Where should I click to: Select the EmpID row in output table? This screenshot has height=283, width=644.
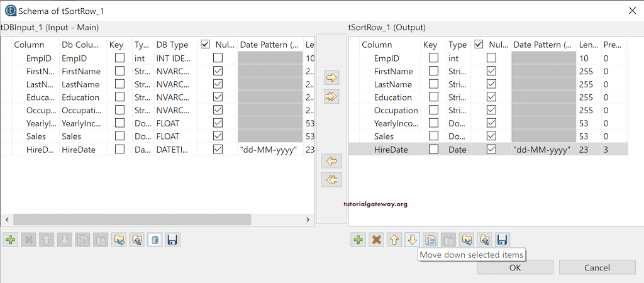[x=488, y=58]
